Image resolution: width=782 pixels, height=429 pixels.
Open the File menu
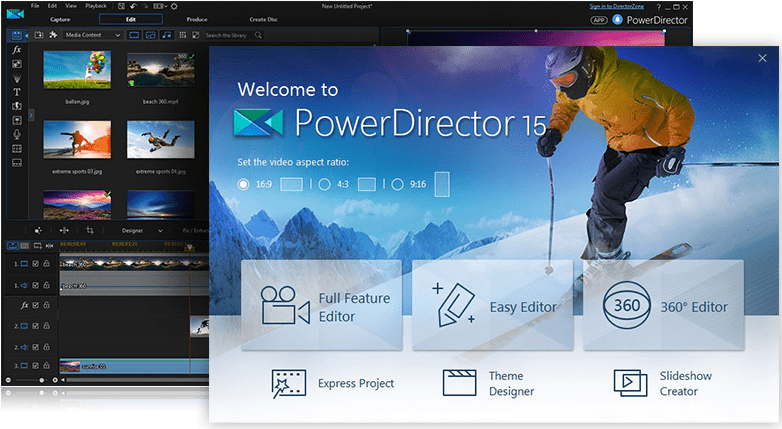click(35, 6)
